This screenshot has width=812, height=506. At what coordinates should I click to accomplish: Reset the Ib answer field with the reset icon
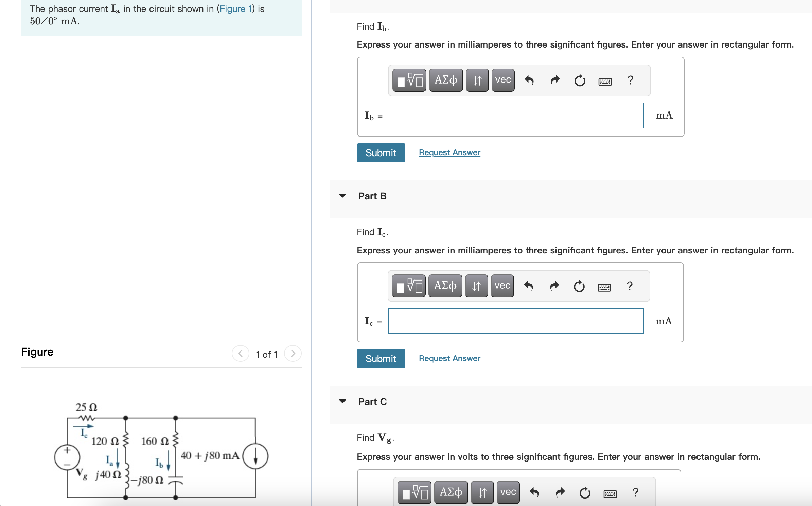(580, 81)
